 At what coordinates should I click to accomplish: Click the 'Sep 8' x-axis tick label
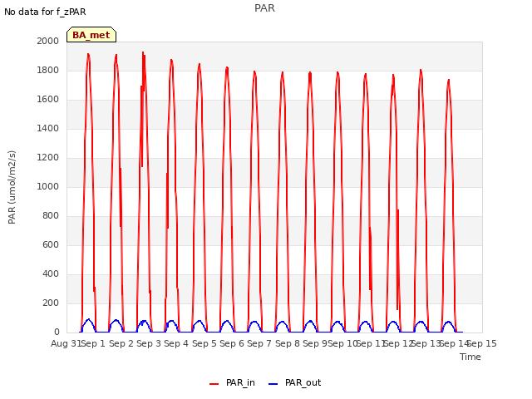[x=288, y=343]
